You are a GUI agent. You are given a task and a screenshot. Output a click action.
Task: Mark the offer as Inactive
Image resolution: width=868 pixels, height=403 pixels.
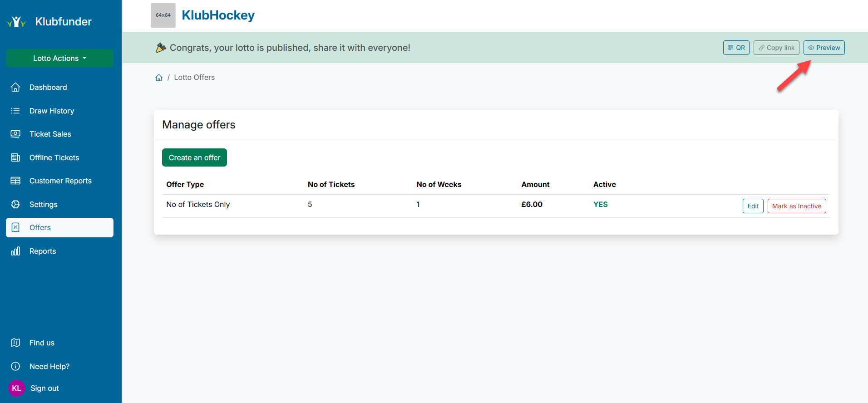[x=796, y=206]
